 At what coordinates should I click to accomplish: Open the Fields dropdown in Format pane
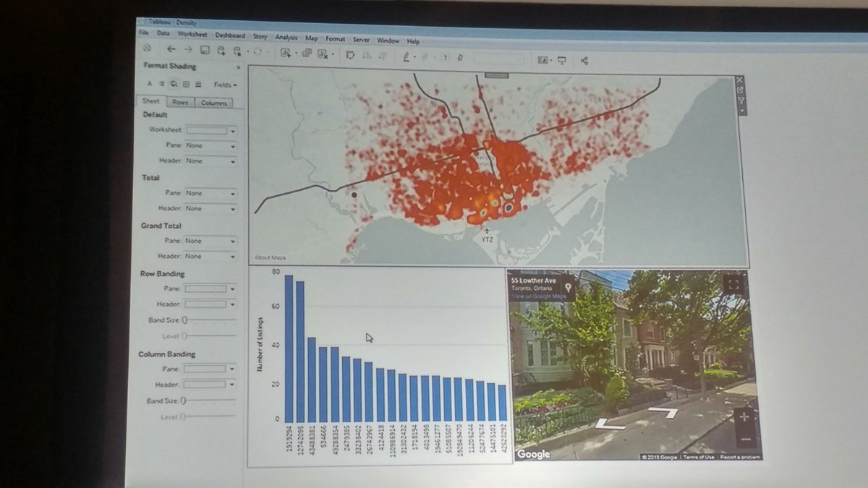point(226,85)
